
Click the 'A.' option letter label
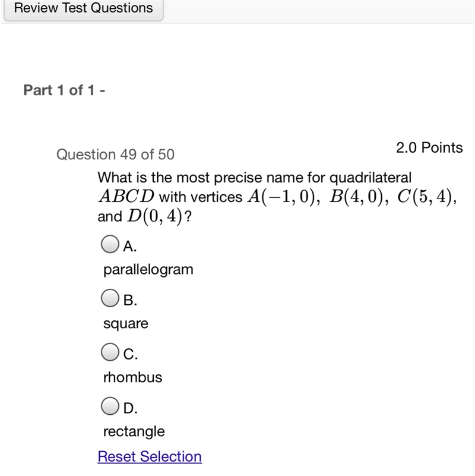(x=130, y=246)
